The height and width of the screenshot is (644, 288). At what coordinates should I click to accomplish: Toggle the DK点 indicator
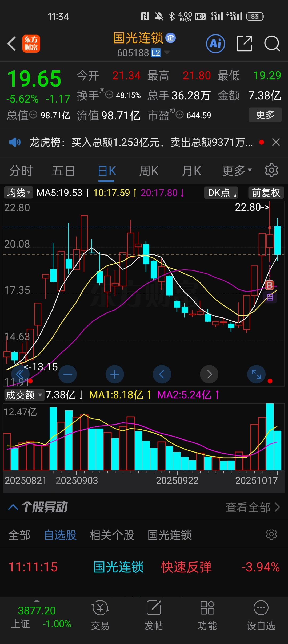tap(221, 193)
